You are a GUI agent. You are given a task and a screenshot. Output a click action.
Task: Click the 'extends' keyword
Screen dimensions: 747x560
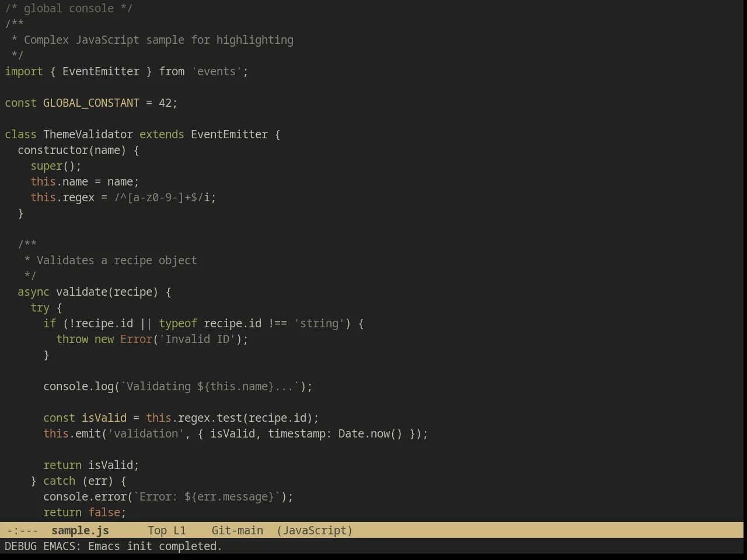click(162, 135)
